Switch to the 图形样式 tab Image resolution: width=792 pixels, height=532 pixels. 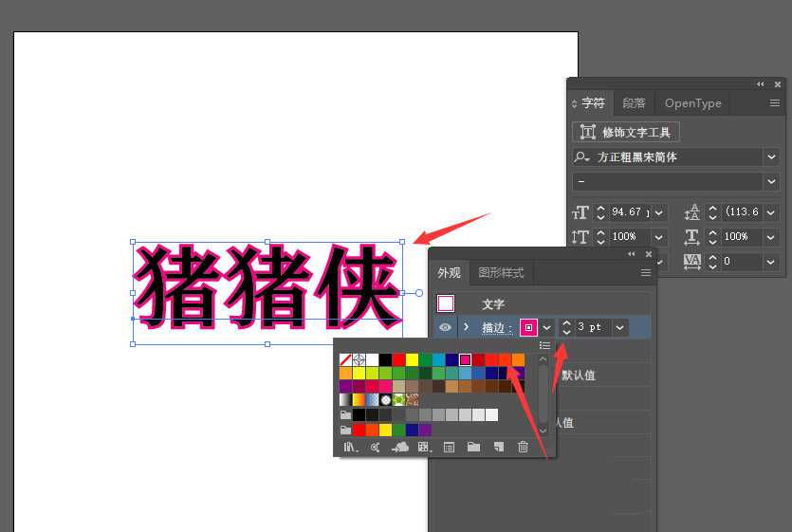click(501, 273)
